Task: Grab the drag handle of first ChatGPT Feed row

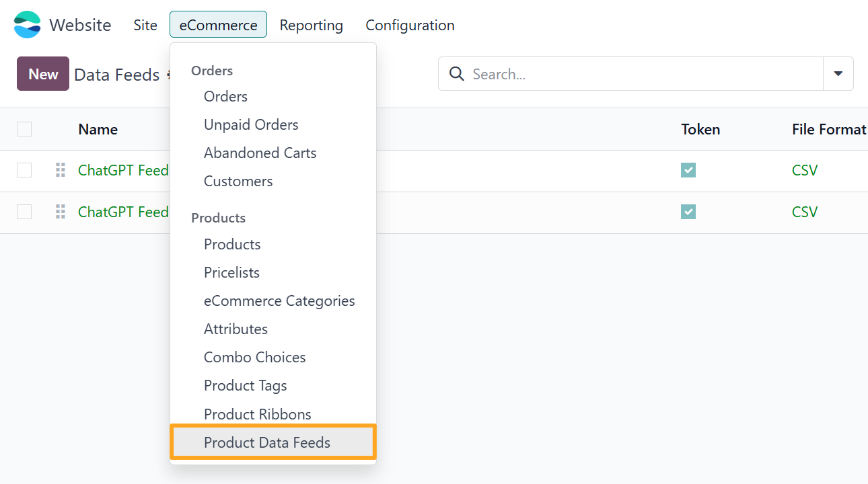Action: pyautogui.click(x=61, y=170)
